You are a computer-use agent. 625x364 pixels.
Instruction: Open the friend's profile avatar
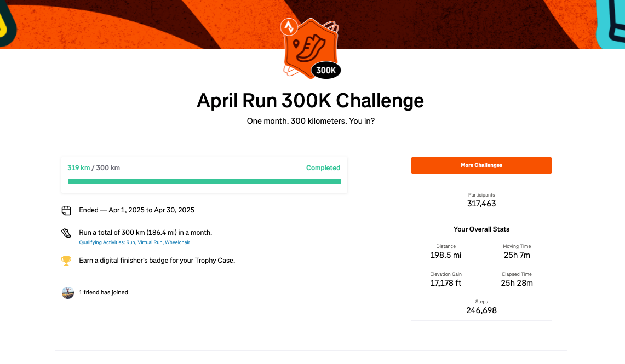[x=67, y=292]
